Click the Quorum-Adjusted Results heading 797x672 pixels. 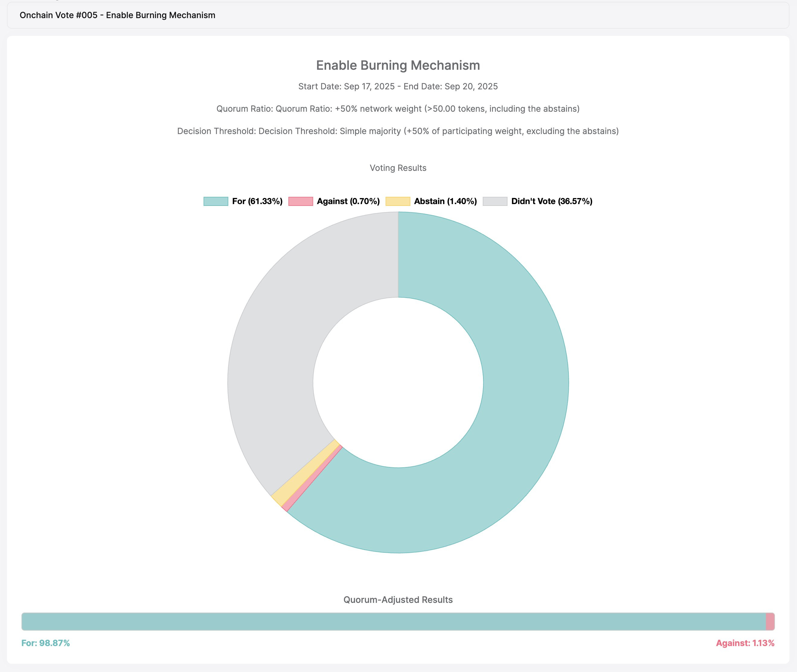click(398, 600)
